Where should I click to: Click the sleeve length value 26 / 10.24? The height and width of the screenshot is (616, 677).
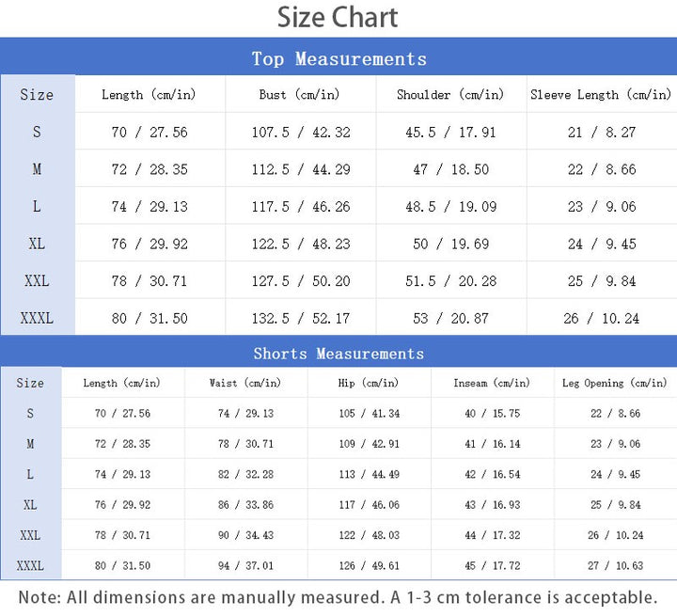(x=601, y=319)
